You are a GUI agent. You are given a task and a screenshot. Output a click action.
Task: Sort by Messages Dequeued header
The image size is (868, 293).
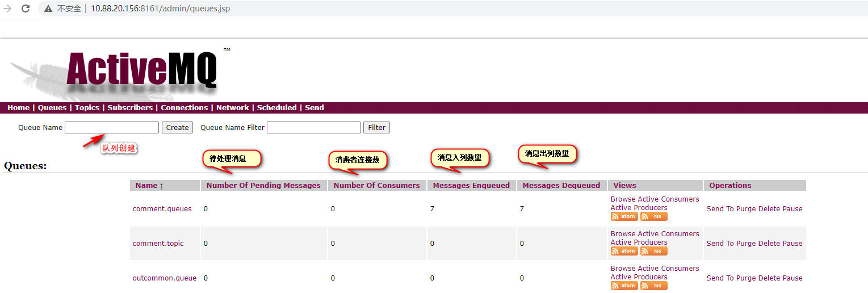(x=561, y=186)
